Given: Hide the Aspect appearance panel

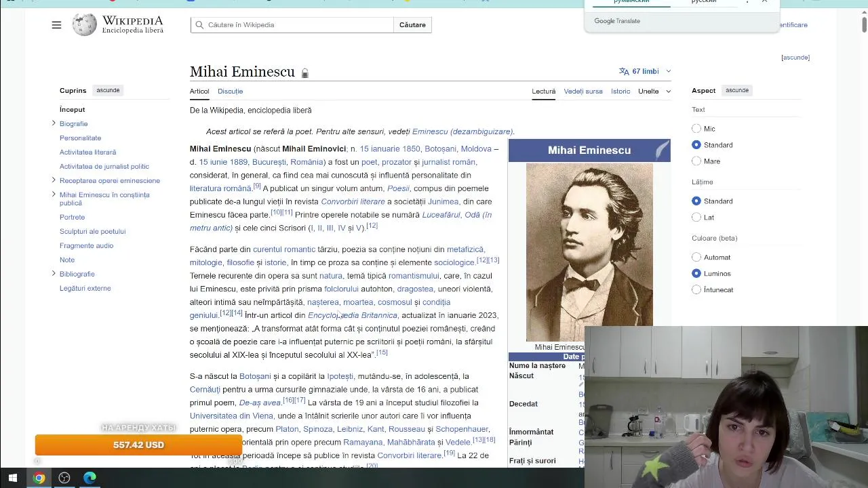Looking at the screenshot, I should coord(737,90).
